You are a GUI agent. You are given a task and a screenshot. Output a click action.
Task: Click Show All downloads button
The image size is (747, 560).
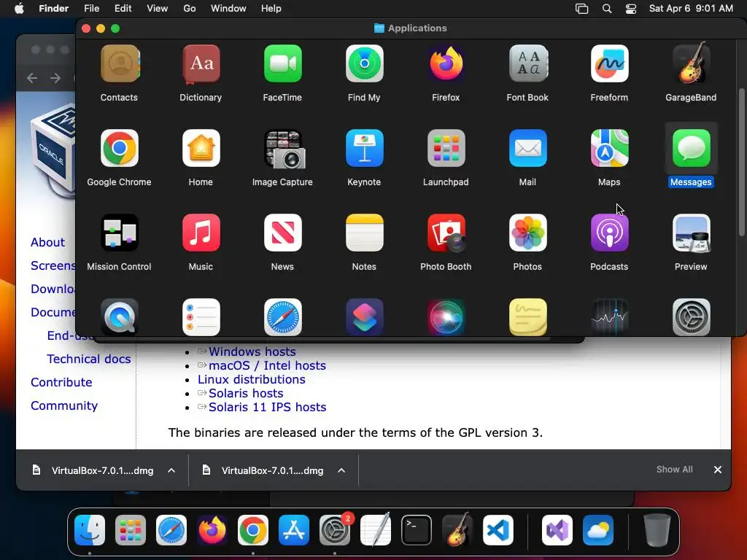tap(675, 470)
